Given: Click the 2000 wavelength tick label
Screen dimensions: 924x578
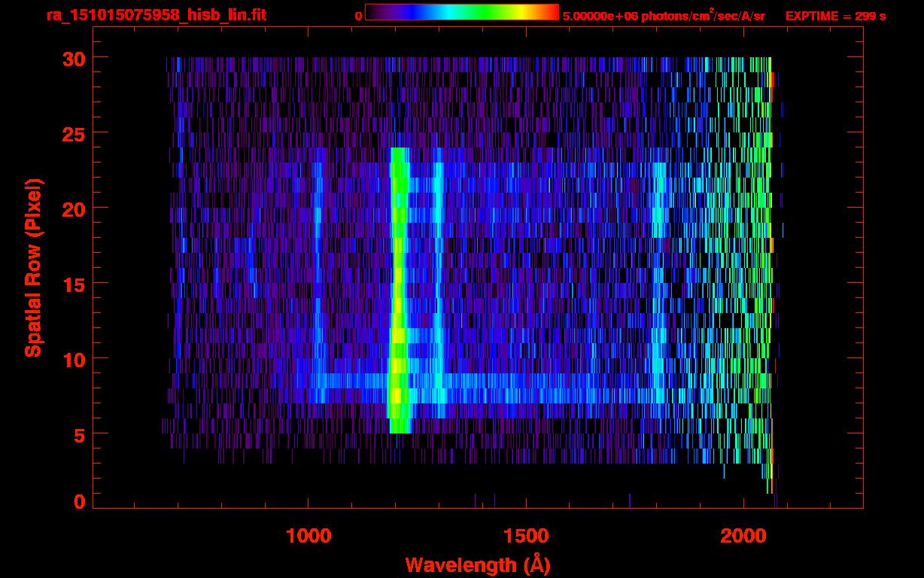Looking at the screenshot, I should click(743, 536).
